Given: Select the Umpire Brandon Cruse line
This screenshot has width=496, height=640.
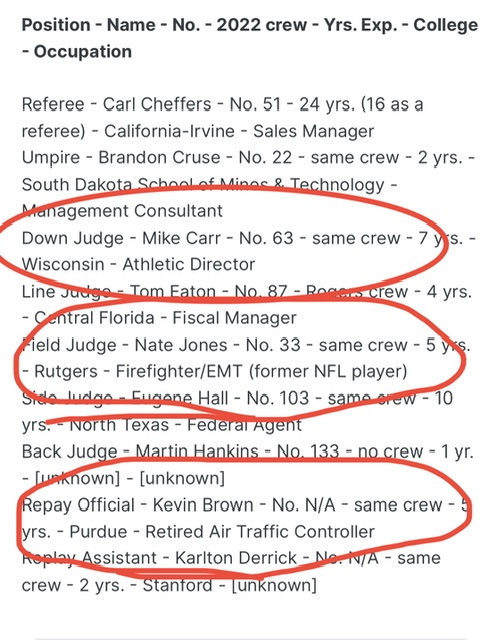Looking at the screenshot, I should pyautogui.click(x=248, y=158).
